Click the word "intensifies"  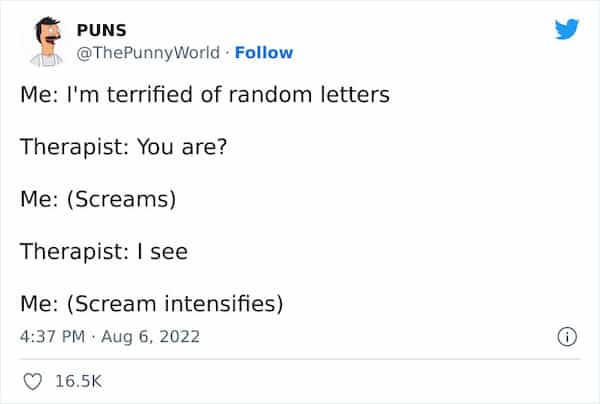click(x=227, y=303)
